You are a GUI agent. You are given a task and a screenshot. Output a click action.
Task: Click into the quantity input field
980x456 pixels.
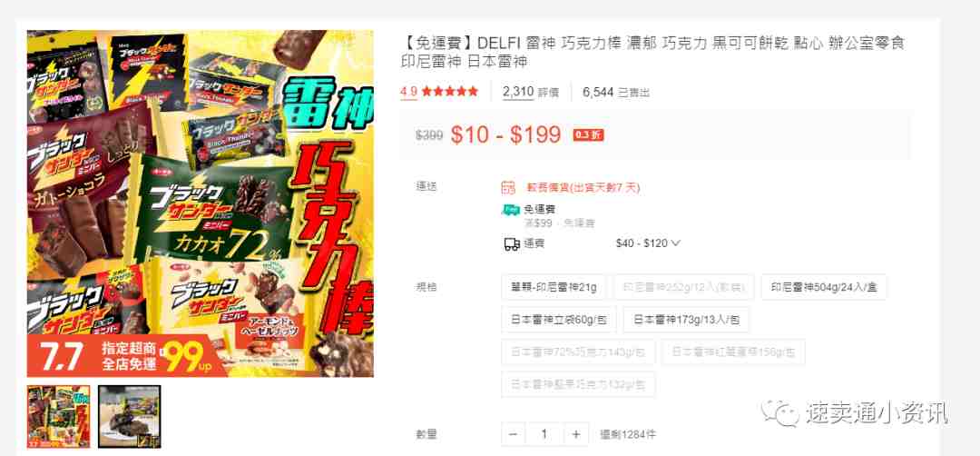click(x=544, y=434)
